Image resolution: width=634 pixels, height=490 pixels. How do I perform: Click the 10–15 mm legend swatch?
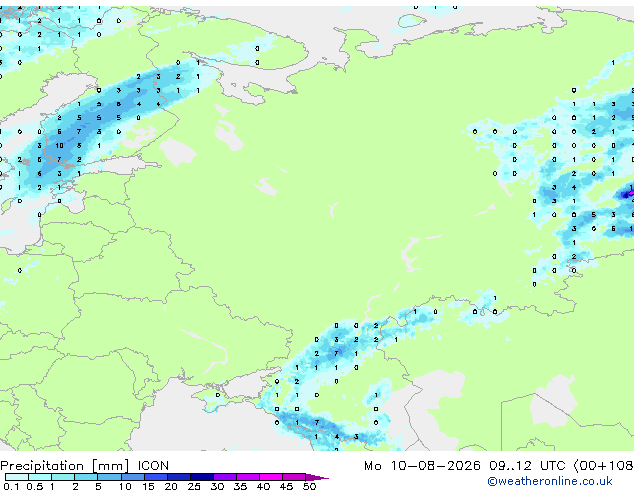tap(133, 477)
